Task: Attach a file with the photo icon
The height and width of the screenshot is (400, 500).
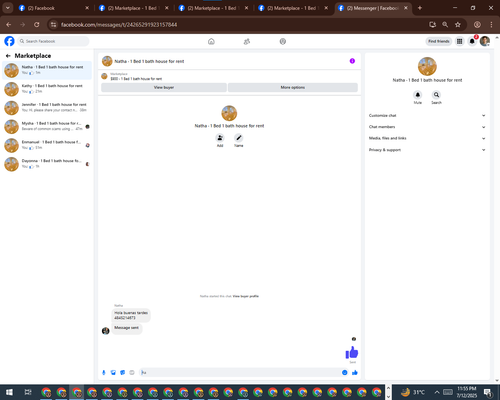Action: click(113, 372)
